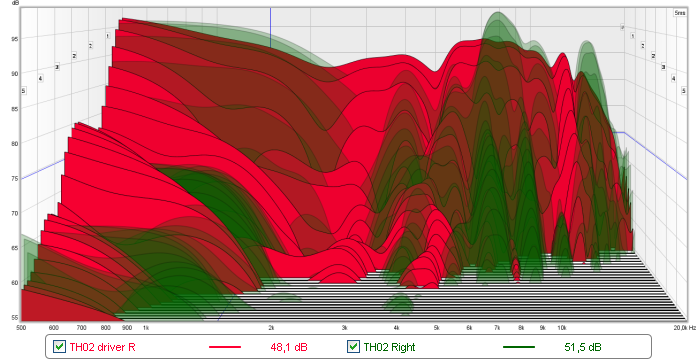Click the '95' dB axis label
This screenshot has width=697, height=360.
(x=15, y=39)
